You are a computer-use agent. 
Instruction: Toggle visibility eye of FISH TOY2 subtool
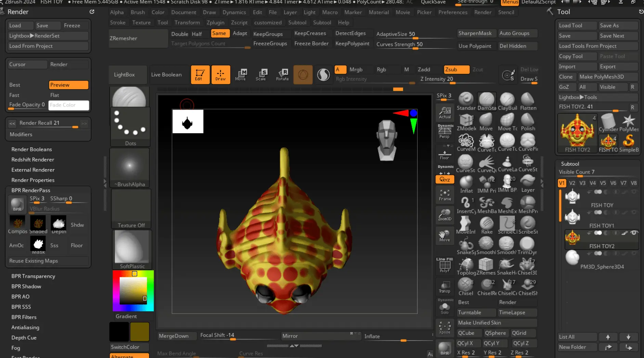point(634,233)
